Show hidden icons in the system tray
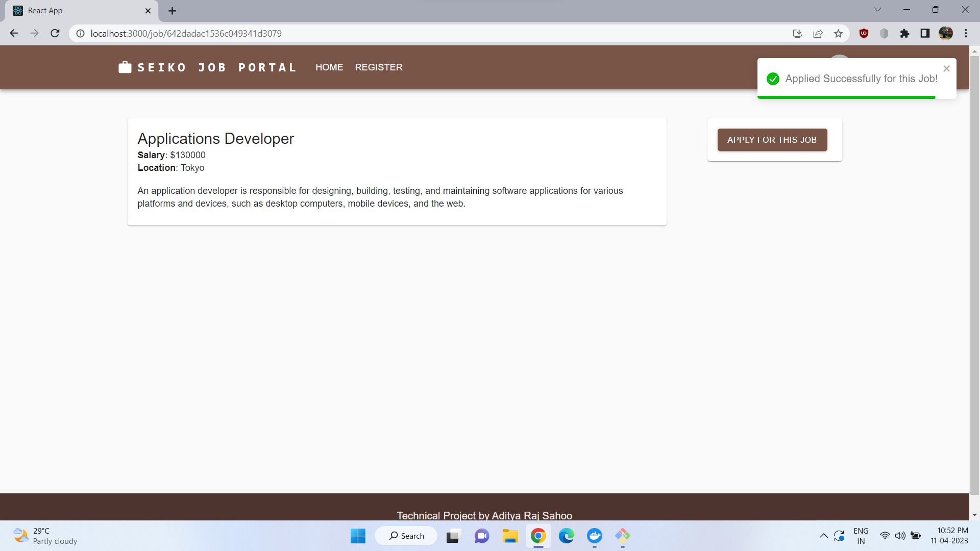This screenshot has height=551, width=980. [x=823, y=536]
